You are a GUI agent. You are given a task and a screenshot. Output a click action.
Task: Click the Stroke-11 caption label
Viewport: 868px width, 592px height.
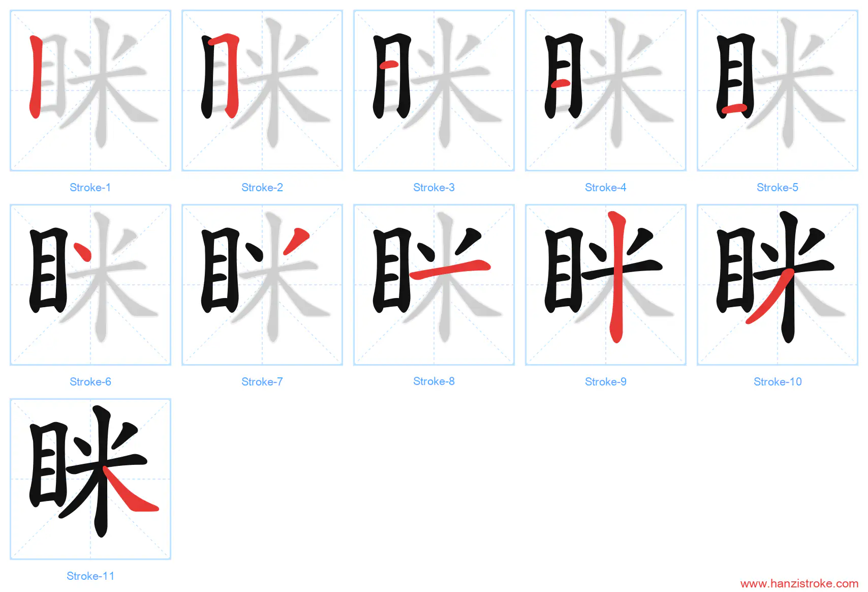90,576
